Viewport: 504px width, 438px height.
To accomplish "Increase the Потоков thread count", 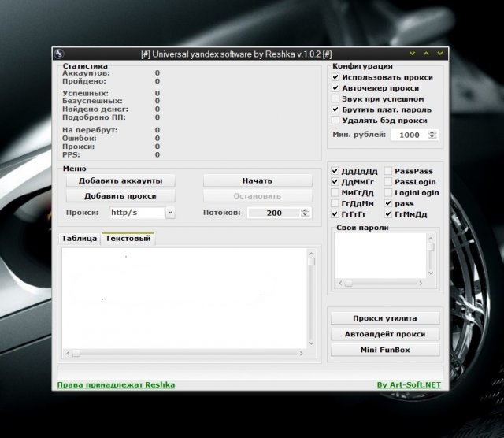I will (x=305, y=210).
